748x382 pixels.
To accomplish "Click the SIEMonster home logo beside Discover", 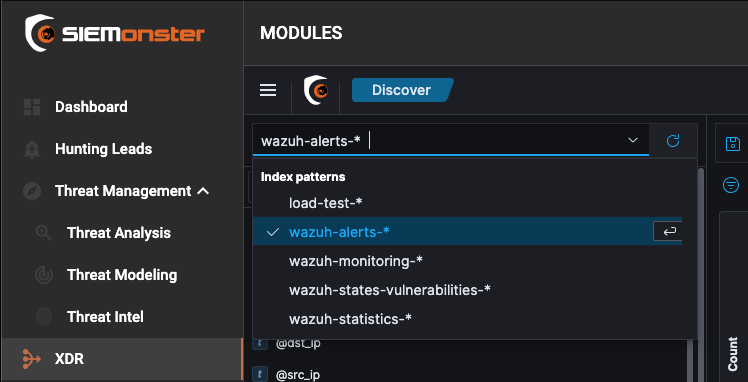I will [x=316, y=90].
